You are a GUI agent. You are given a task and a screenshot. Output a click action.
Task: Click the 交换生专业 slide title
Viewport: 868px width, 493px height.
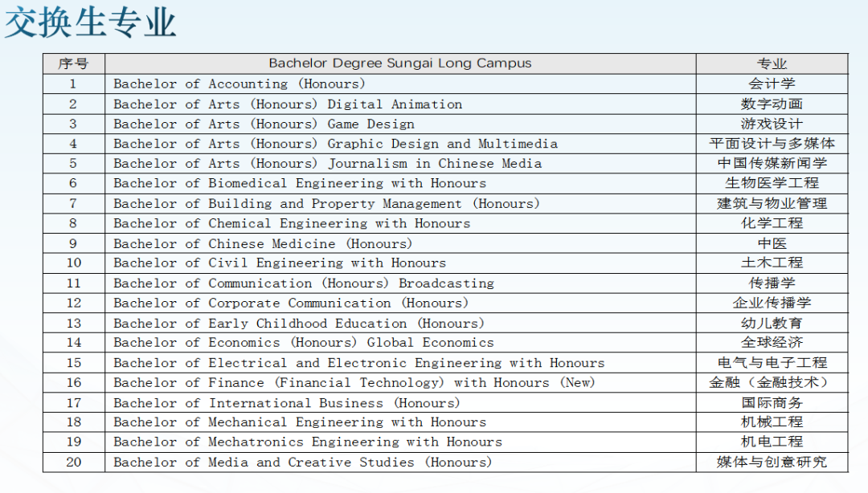(90, 22)
